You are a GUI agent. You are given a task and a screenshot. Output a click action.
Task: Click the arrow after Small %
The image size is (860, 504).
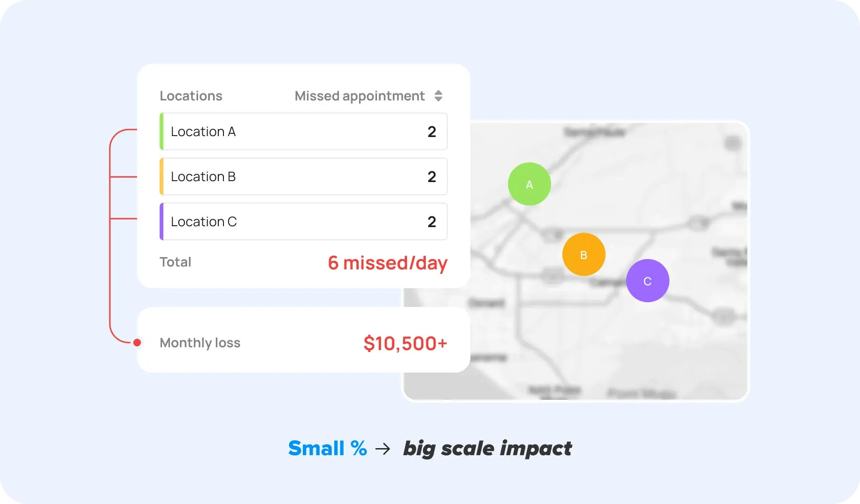coord(383,449)
